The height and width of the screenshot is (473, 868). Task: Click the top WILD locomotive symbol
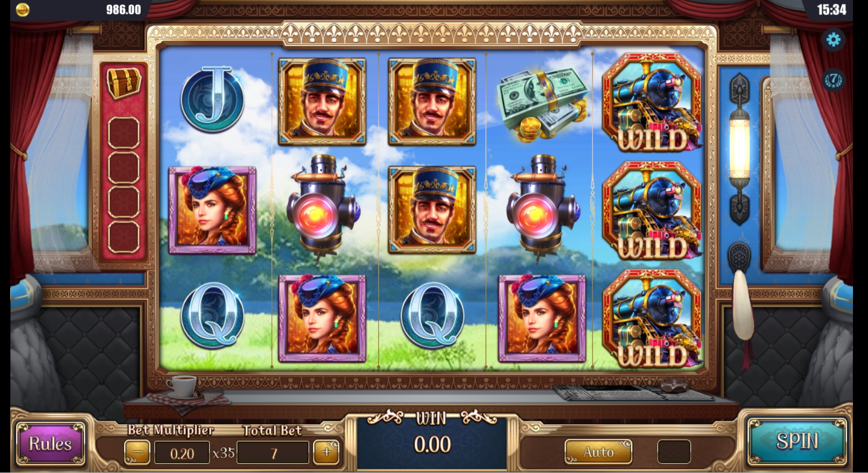[x=652, y=102]
